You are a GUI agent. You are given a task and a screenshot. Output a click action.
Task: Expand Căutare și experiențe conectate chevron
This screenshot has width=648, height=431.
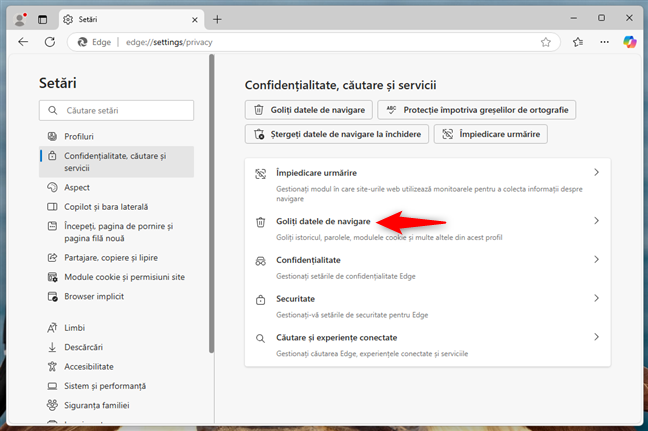coord(596,337)
